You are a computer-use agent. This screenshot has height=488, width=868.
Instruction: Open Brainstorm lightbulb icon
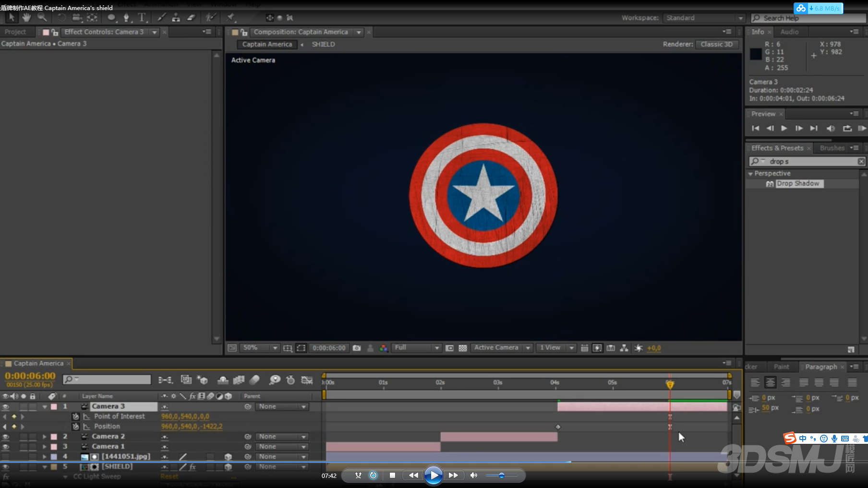pyautogui.click(x=275, y=380)
